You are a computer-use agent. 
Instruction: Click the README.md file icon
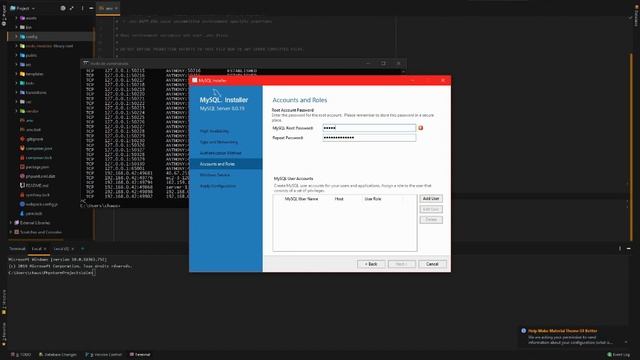point(22,185)
